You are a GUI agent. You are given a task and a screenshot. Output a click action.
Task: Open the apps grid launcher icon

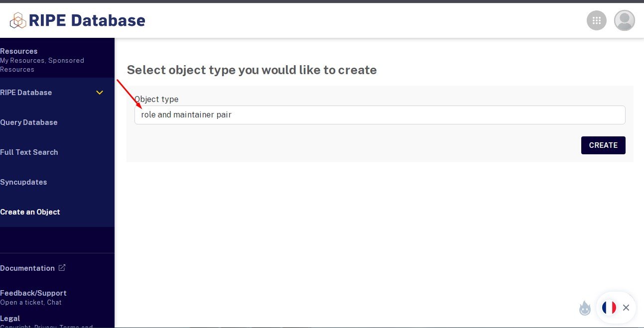[x=597, y=20]
